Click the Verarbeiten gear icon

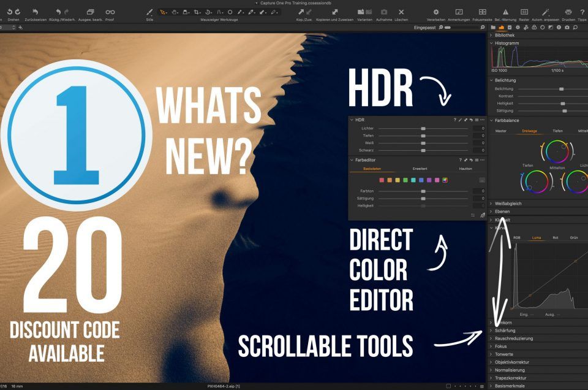pyautogui.click(x=435, y=12)
